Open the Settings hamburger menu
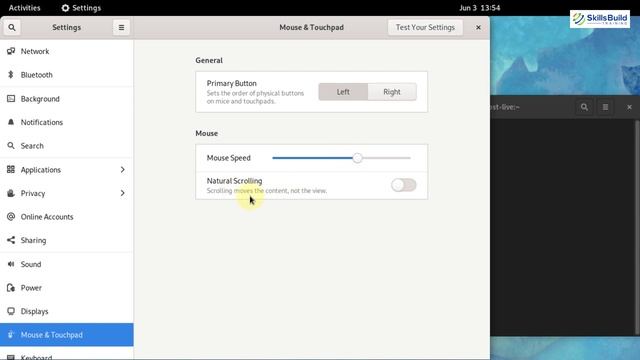This screenshot has height=360, width=640. [121, 27]
